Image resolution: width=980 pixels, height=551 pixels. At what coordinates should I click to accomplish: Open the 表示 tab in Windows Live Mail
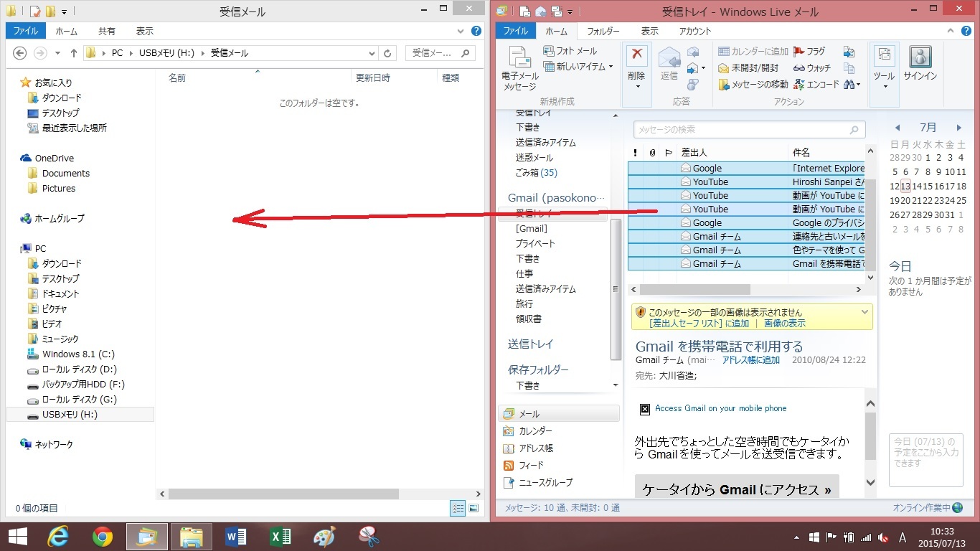(x=649, y=31)
